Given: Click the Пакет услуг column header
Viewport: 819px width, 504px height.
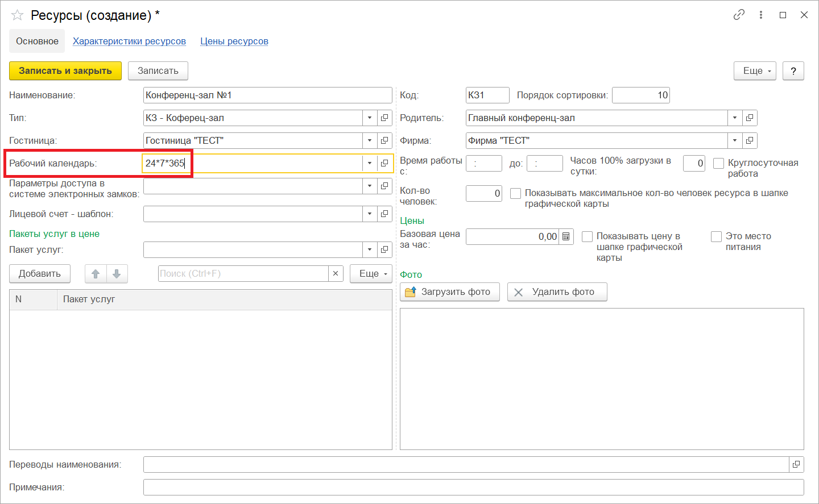Looking at the screenshot, I should (225, 299).
